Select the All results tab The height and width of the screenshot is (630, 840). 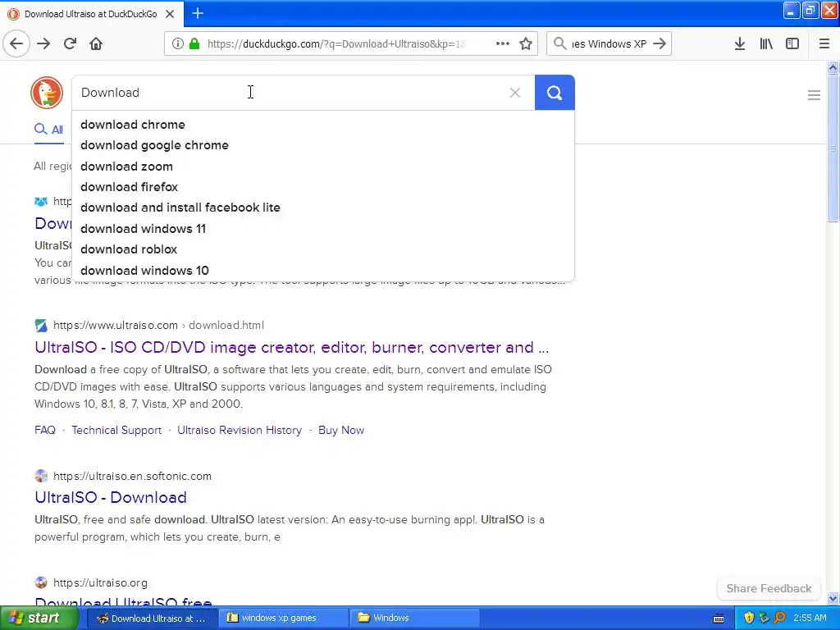coord(49,129)
